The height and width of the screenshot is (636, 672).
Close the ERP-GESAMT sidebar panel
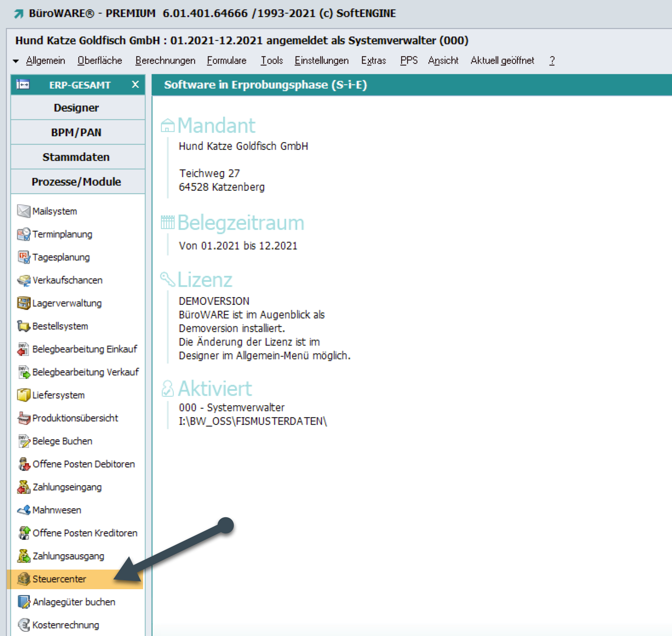pyautogui.click(x=135, y=84)
